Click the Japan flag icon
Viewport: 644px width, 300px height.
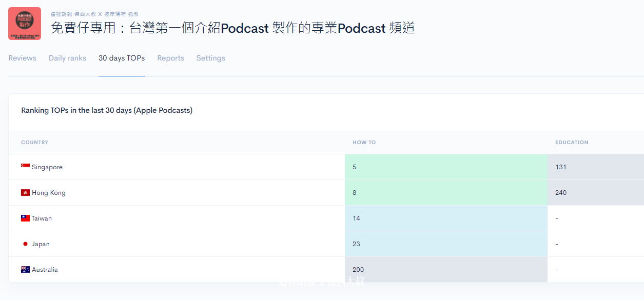point(25,244)
